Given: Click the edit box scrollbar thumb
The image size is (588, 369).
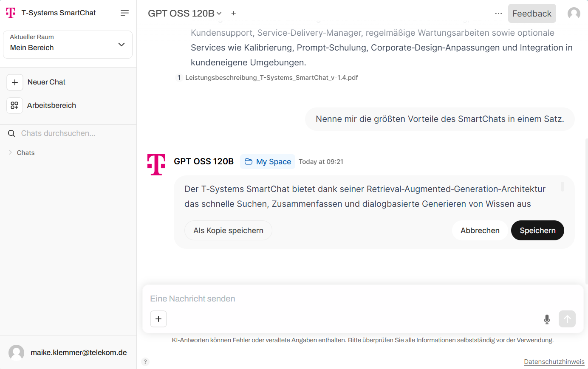Looking at the screenshot, I should [563, 187].
